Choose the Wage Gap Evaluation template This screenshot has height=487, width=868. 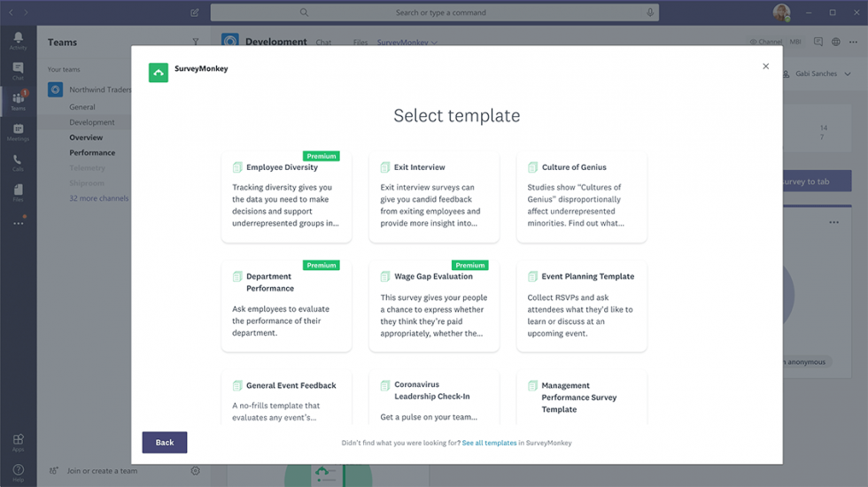(434, 306)
